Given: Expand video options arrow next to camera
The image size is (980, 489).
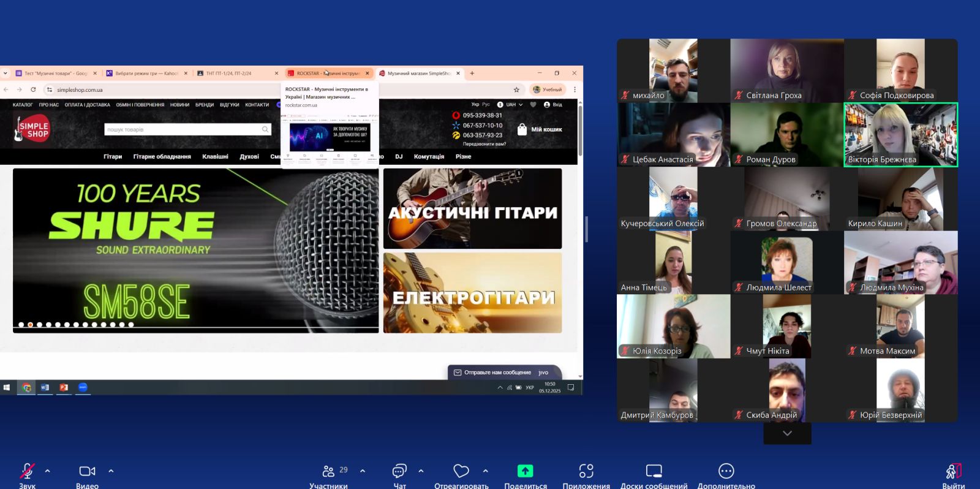Looking at the screenshot, I should (x=111, y=471).
